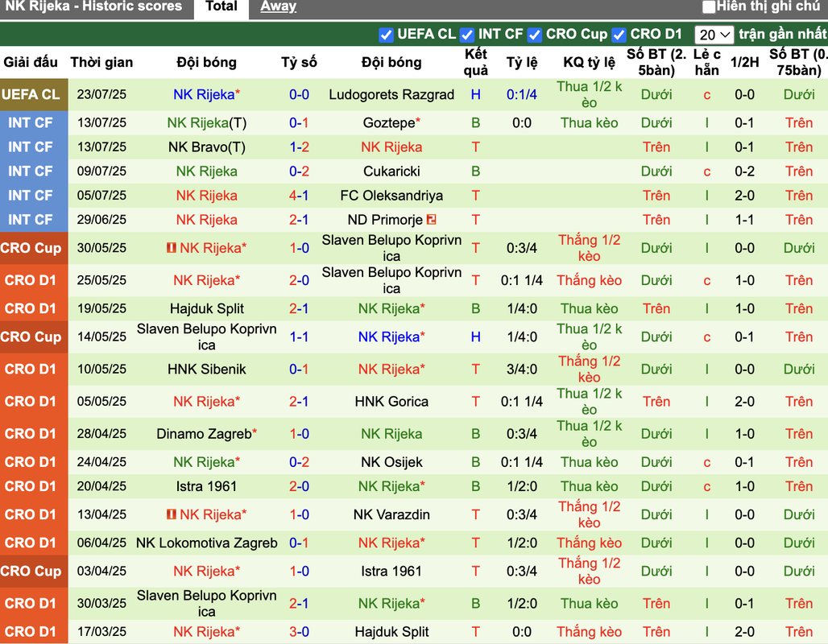
Task: Open the 1-2 score of NK Bravo match
Action: [x=299, y=147]
